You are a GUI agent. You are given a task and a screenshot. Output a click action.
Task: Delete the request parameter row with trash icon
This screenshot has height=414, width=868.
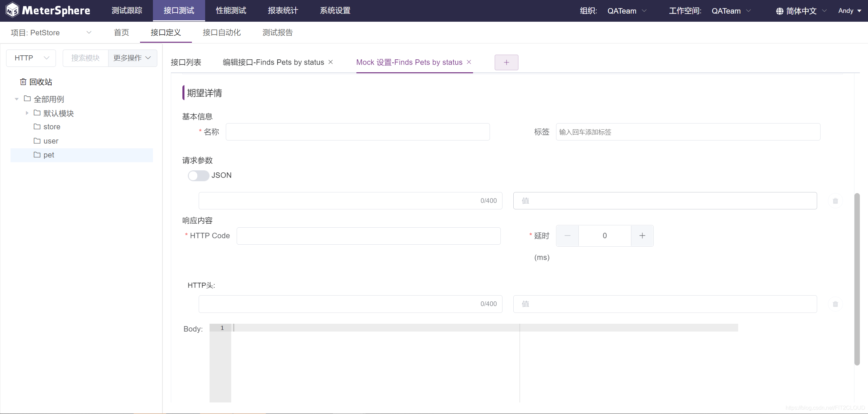click(x=835, y=201)
